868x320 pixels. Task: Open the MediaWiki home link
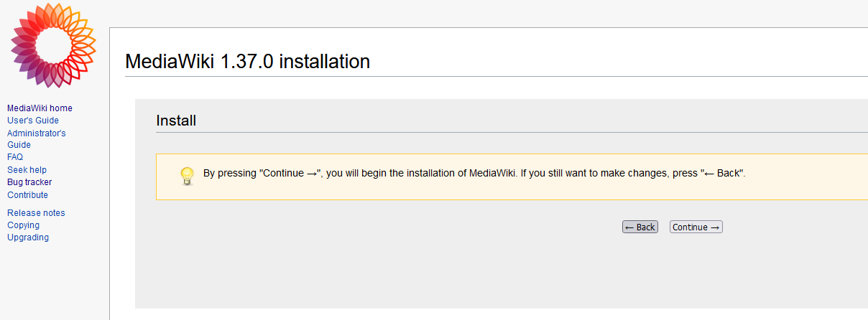(40, 108)
